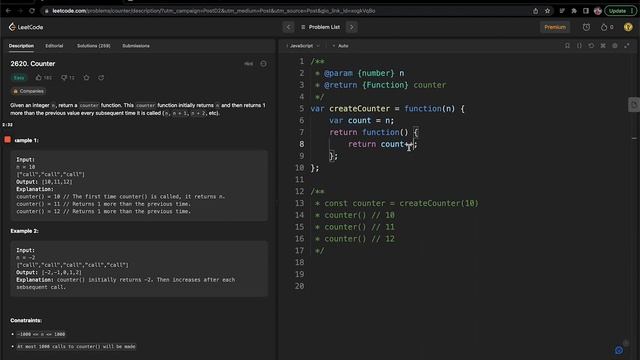This screenshot has width=640, height=360.
Task: Open the JavaScript language dropdown
Action: tap(302, 46)
